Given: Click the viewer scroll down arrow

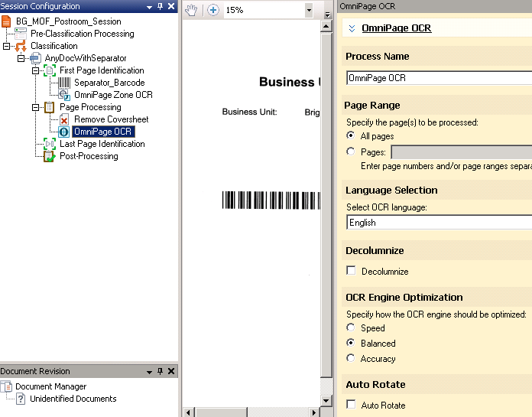Looking at the screenshot, I should pos(326,400).
